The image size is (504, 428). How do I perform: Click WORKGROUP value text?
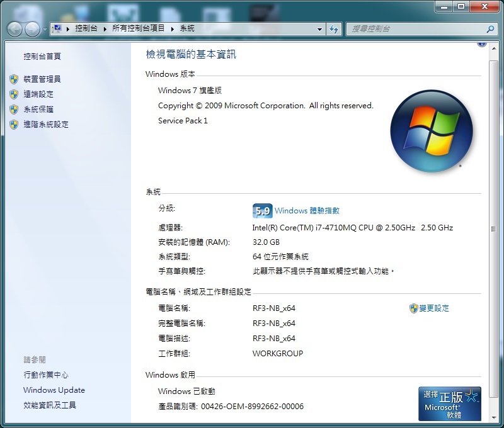278,354
